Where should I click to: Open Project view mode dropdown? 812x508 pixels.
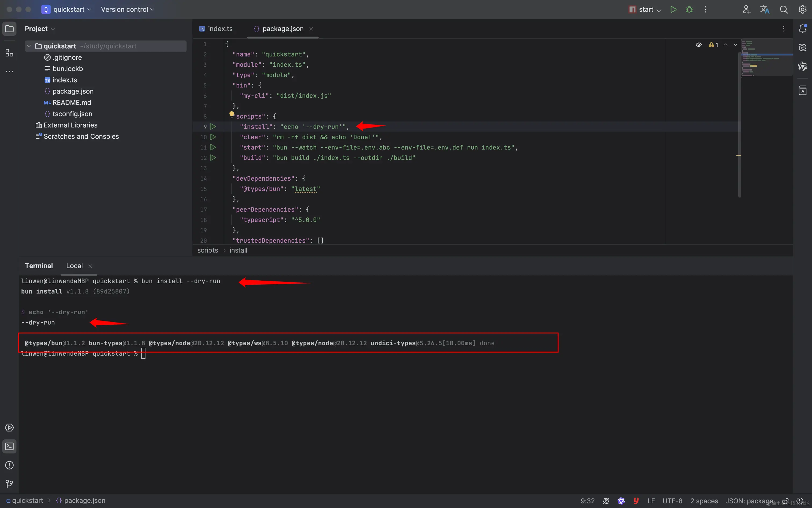point(39,29)
